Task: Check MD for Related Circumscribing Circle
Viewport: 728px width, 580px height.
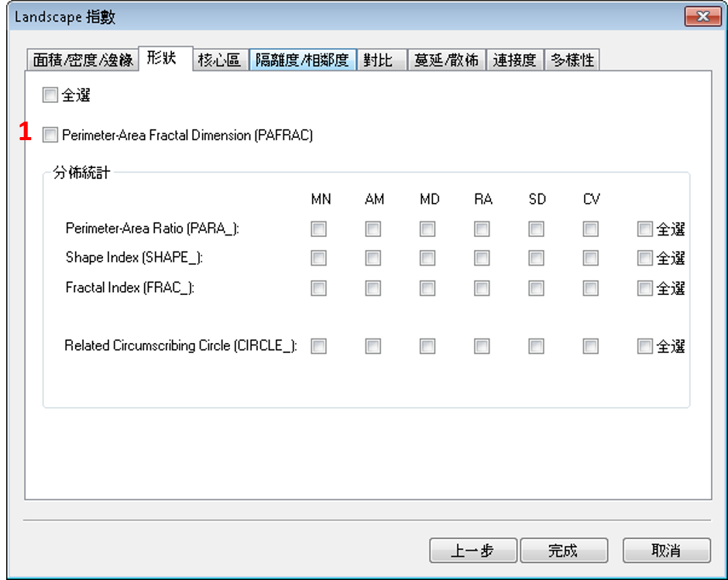Action: tap(428, 346)
